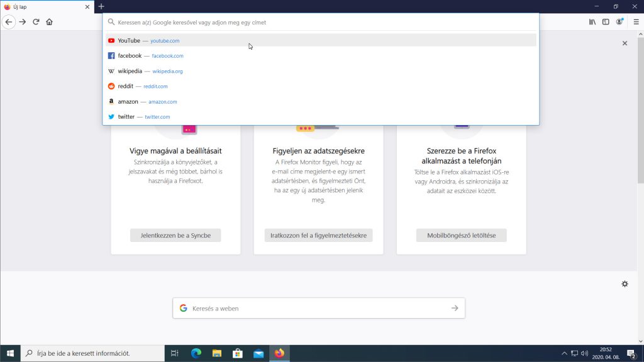
Task: Show hidden system tray icons
Action: click(x=564, y=353)
